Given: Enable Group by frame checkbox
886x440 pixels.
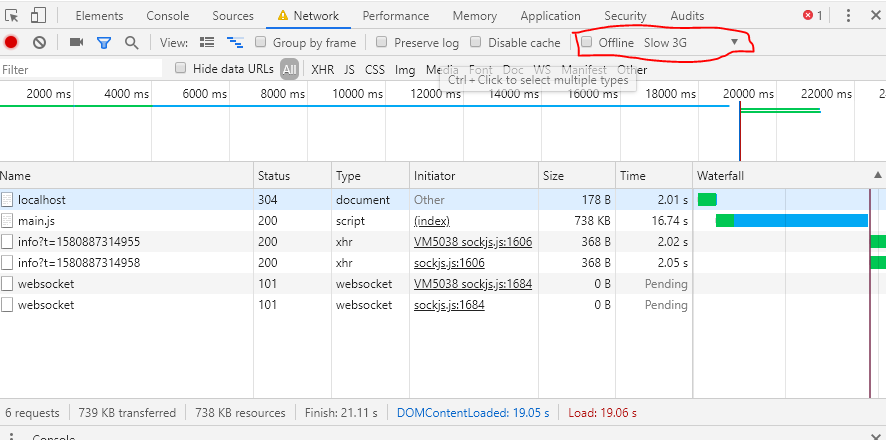Looking at the screenshot, I should (260, 42).
